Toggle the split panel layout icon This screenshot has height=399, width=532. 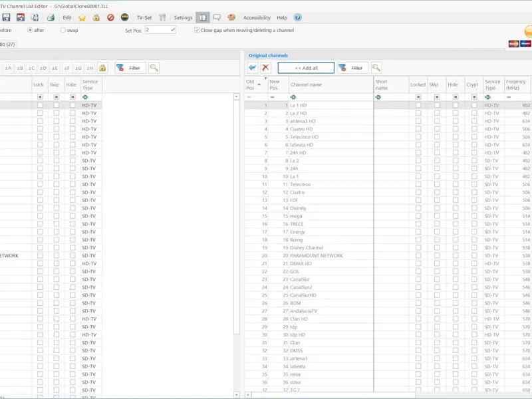point(203,18)
